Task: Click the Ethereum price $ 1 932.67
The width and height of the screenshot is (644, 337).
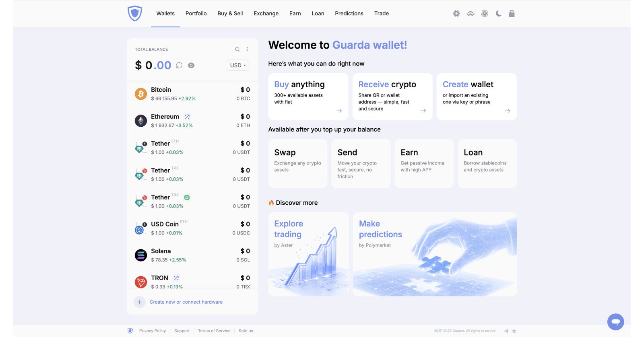Action: (163, 125)
